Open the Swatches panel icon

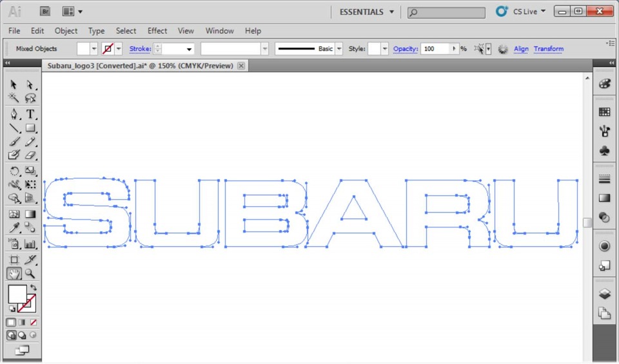604,112
